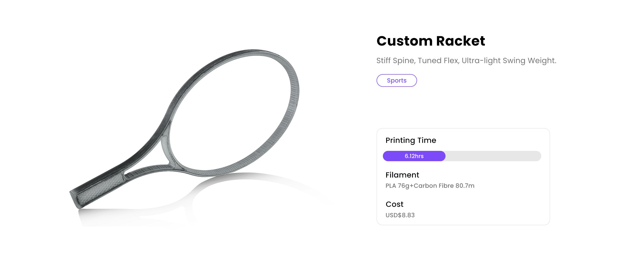The width and height of the screenshot is (644, 260).
Task: Click the Filament label
Action: (402, 175)
